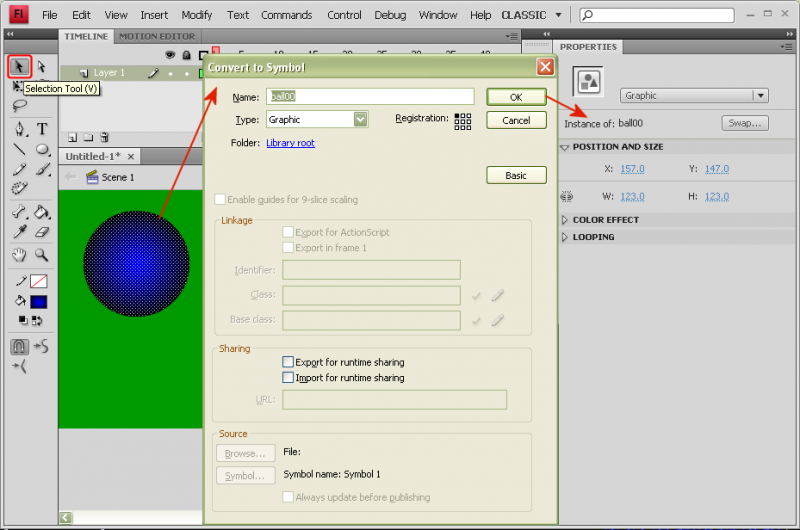Viewport: 800px width, 530px height.
Task: Select the Subselection tool
Action: click(41, 66)
